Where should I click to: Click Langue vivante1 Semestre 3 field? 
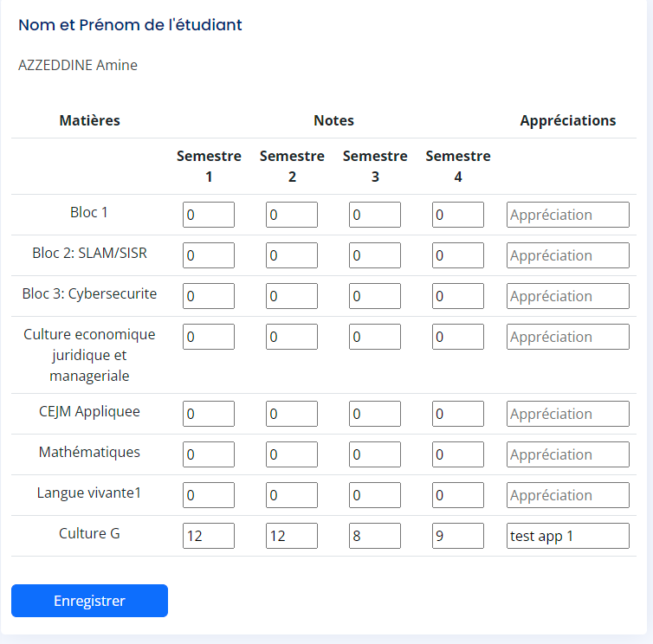[x=374, y=495]
